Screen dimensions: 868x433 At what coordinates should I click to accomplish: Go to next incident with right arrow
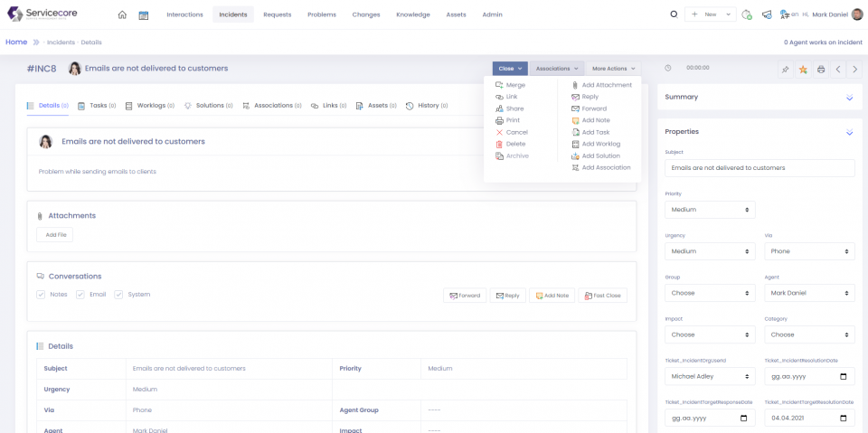tap(856, 69)
